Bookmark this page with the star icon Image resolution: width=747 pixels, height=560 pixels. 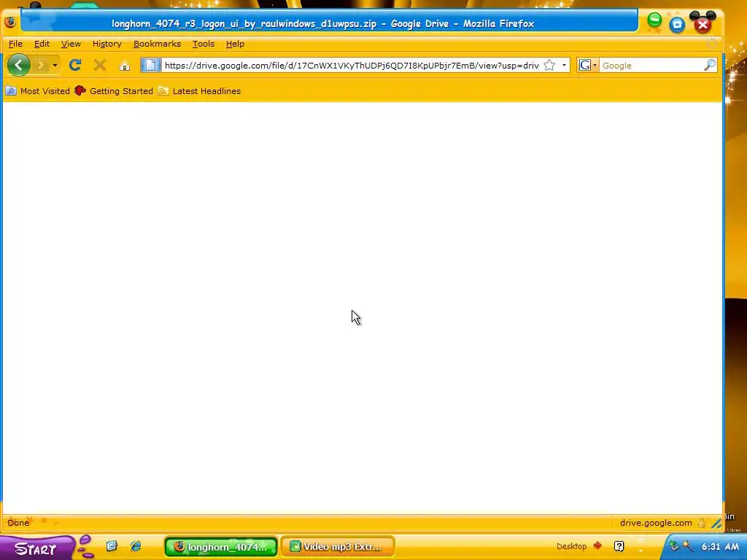549,65
